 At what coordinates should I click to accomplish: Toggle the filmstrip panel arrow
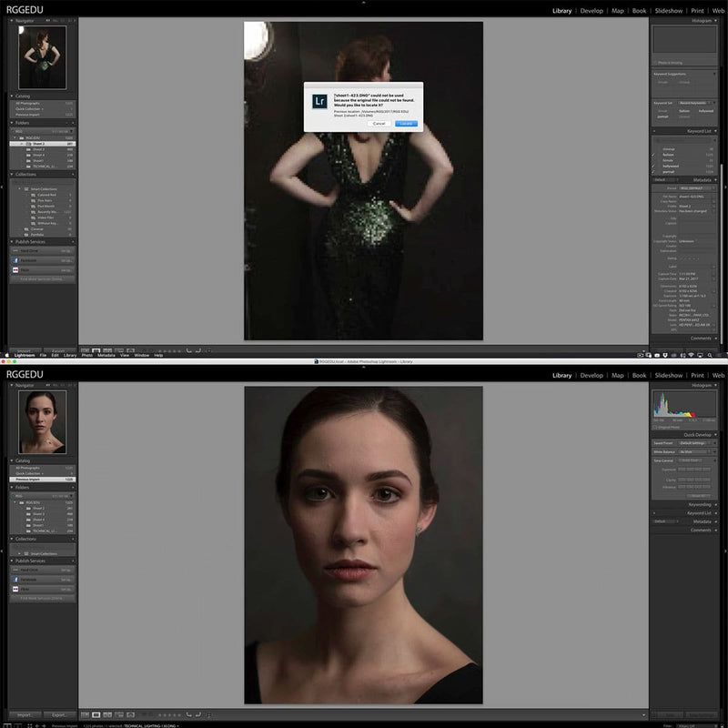[x=364, y=725]
